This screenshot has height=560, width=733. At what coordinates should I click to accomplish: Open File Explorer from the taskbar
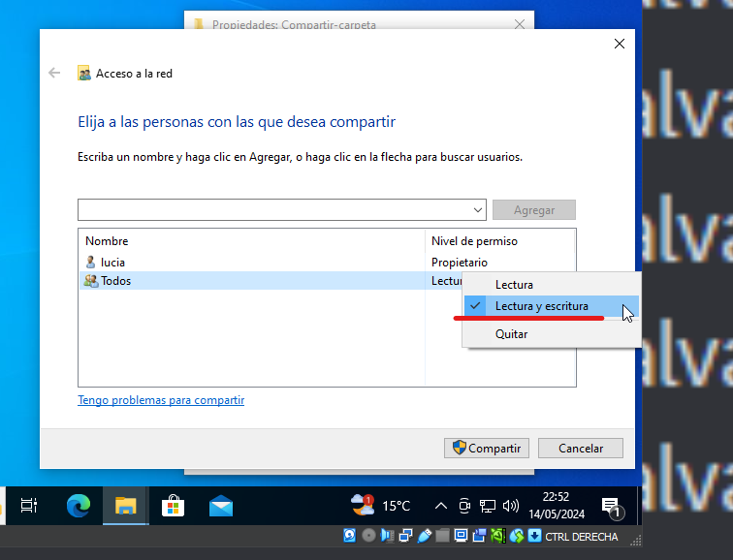126,506
